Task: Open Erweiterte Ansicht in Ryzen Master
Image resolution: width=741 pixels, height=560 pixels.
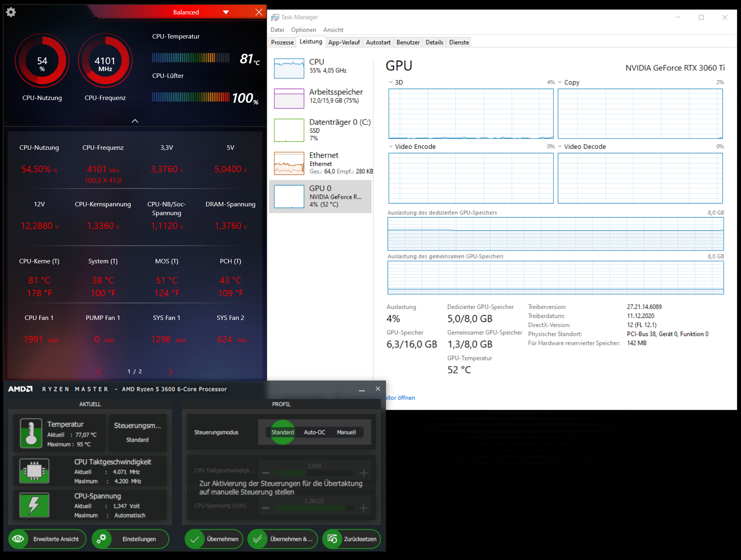Action: point(47,539)
